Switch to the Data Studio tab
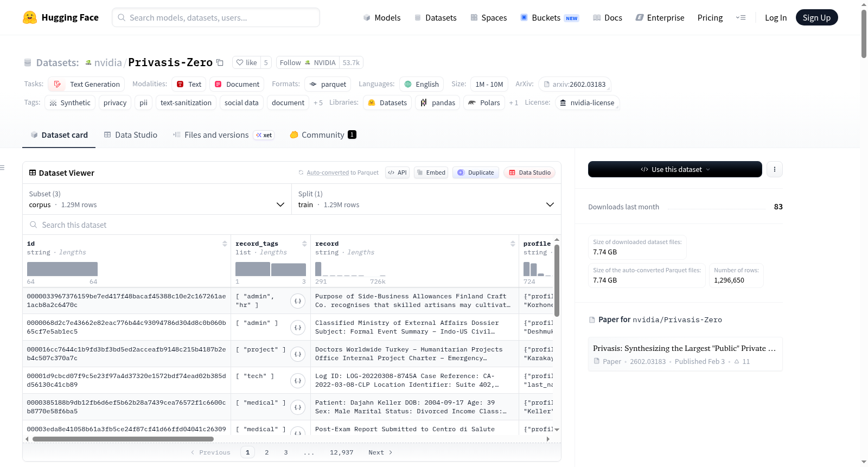 [131, 135]
